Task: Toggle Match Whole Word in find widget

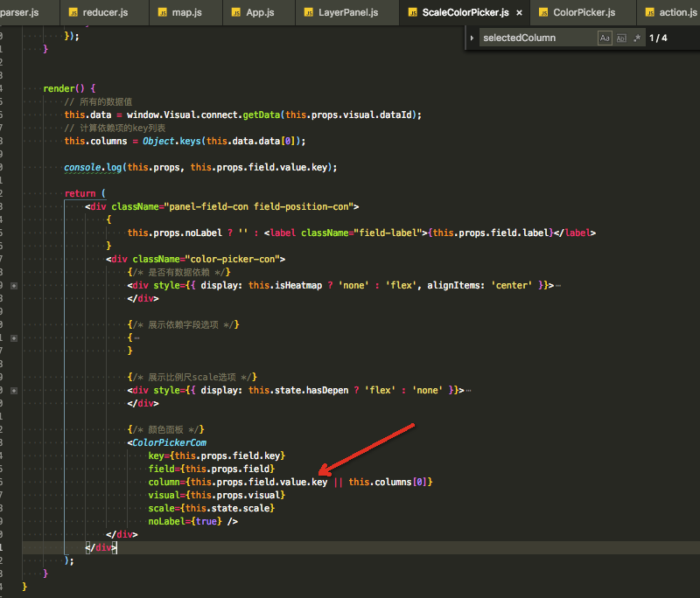Action: [621, 38]
